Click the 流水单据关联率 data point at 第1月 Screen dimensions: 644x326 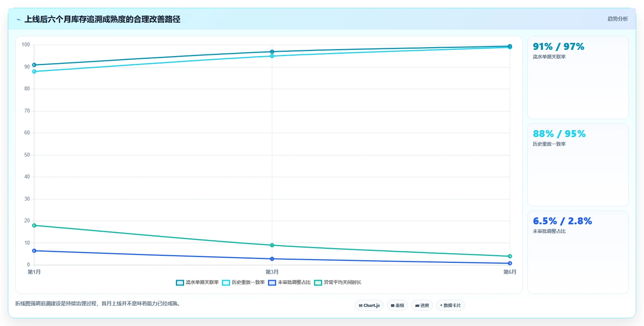click(34, 65)
